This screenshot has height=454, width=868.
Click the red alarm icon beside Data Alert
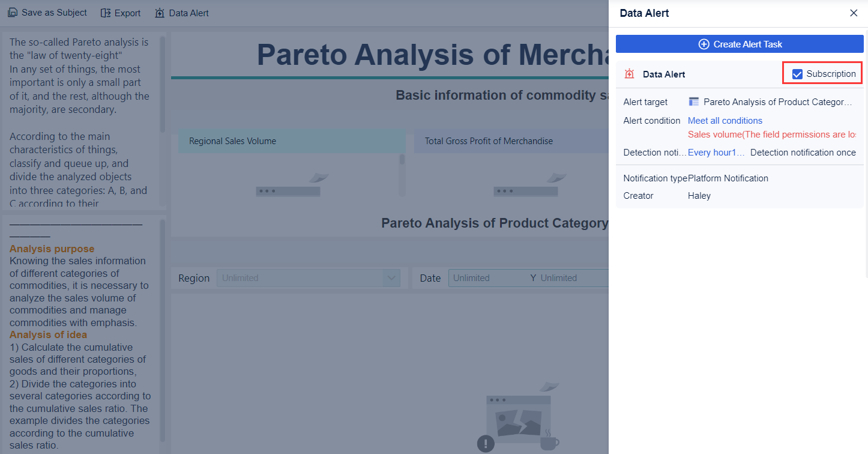pyautogui.click(x=629, y=73)
